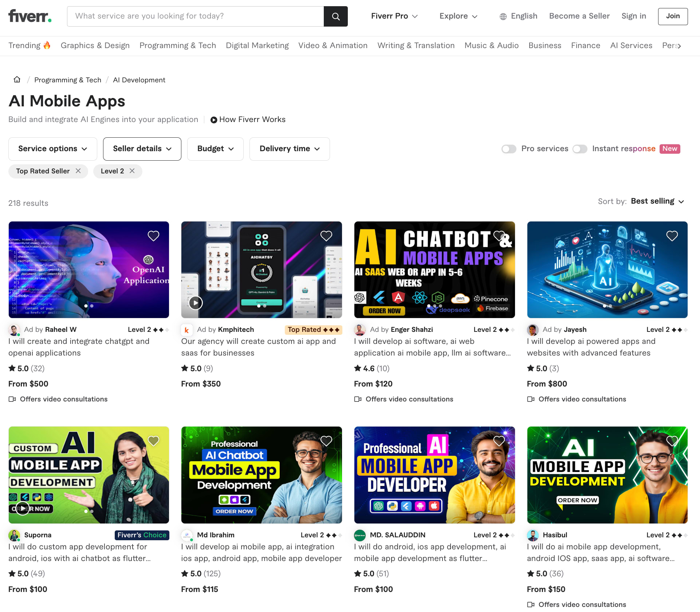Expand the Budget filter
Image resolution: width=700 pixels, height=612 pixels.
click(215, 149)
